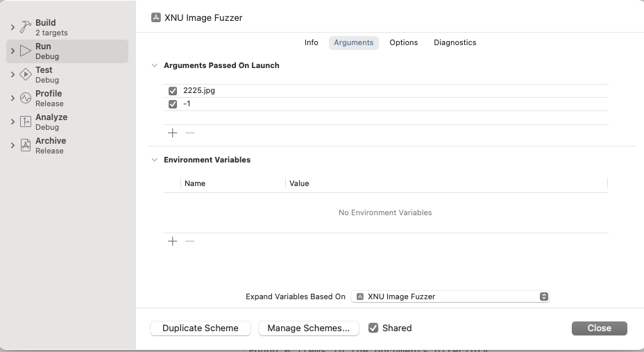The height and width of the screenshot is (352, 644).
Task: Click the Manage Schemes button
Action: (308, 328)
